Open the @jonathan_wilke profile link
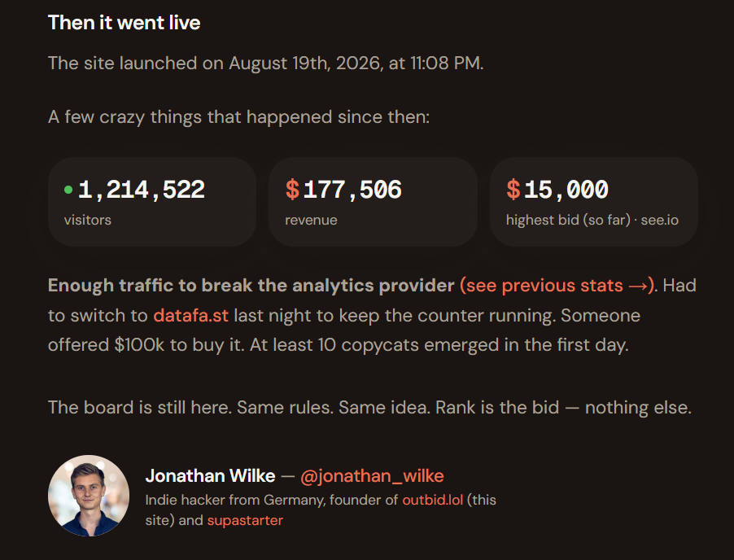The height and width of the screenshot is (560, 734). pos(372,475)
